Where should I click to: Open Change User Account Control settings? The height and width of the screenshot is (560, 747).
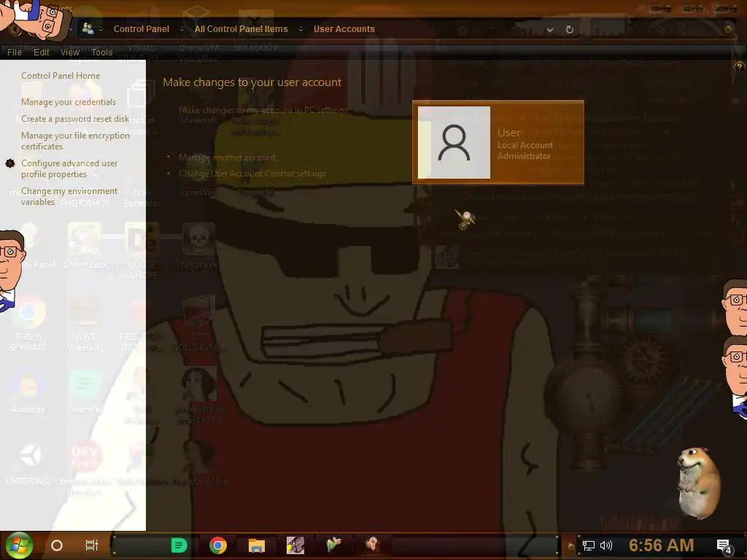tap(252, 174)
